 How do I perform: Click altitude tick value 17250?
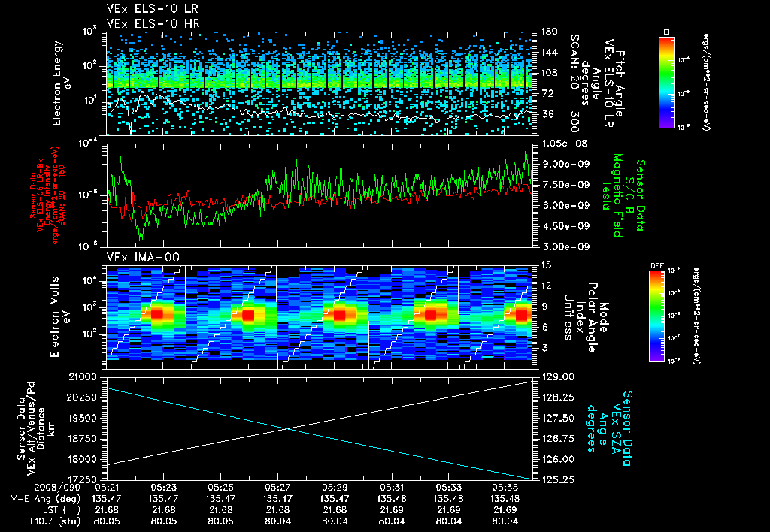(x=81, y=479)
